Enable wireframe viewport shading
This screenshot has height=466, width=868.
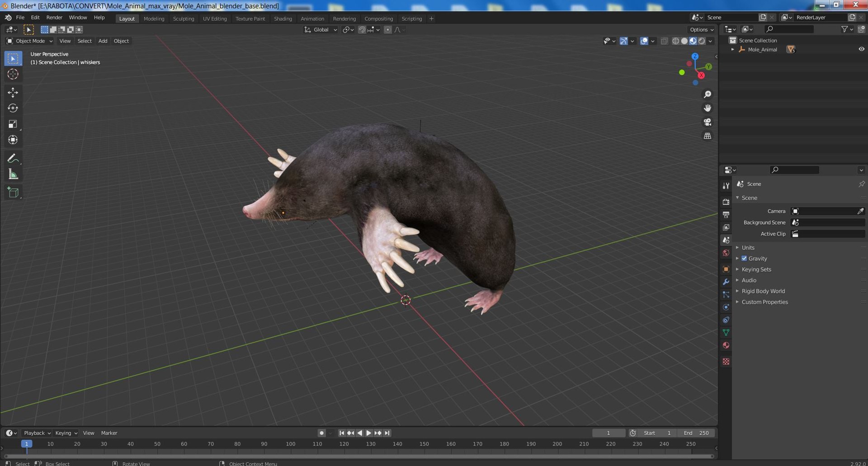click(675, 41)
